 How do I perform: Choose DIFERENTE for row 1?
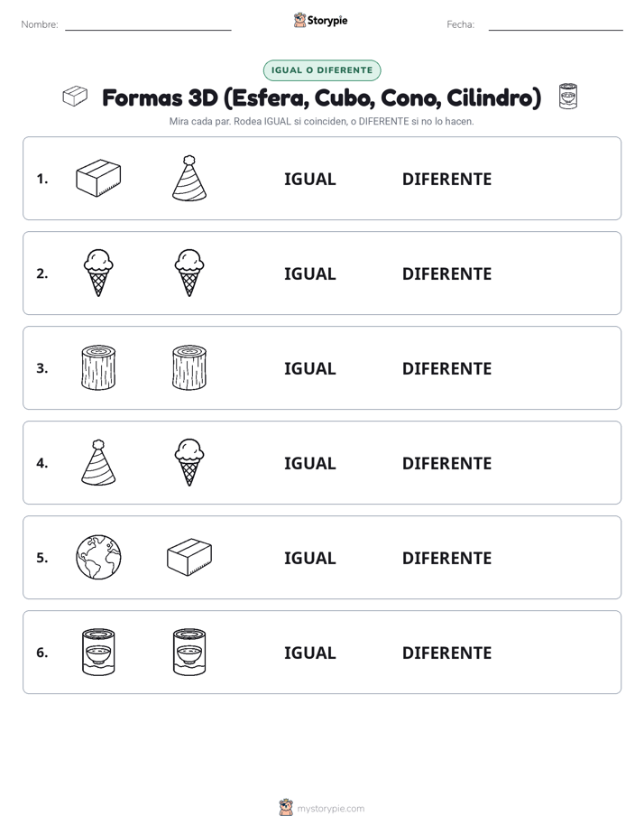coord(446,180)
